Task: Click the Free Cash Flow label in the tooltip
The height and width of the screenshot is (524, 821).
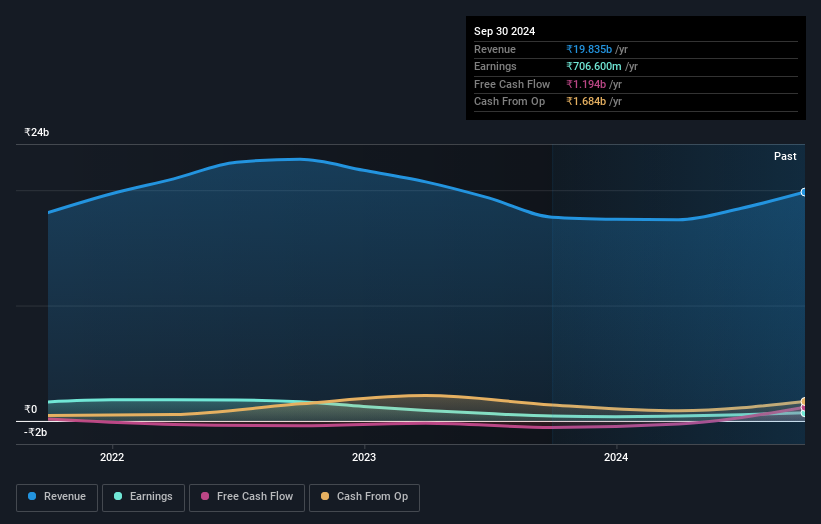Action: [x=512, y=84]
